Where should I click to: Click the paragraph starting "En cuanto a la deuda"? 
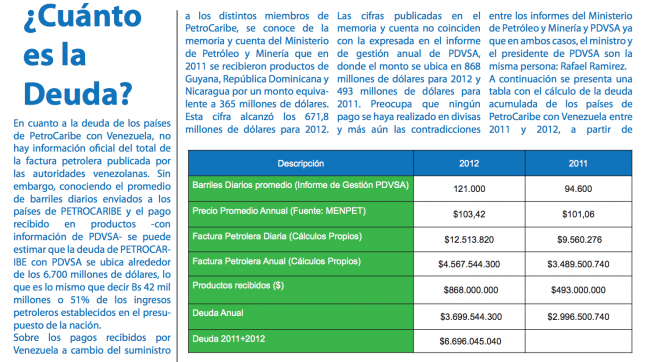pos(92,224)
